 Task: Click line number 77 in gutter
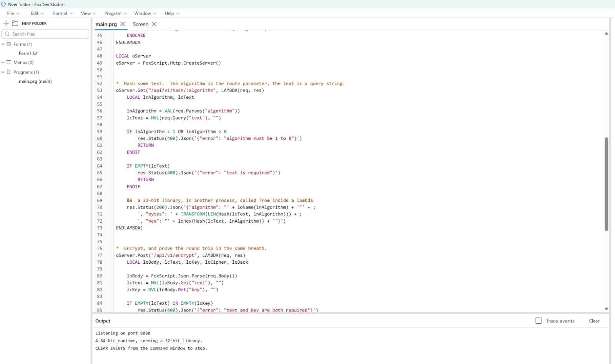click(100, 255)
